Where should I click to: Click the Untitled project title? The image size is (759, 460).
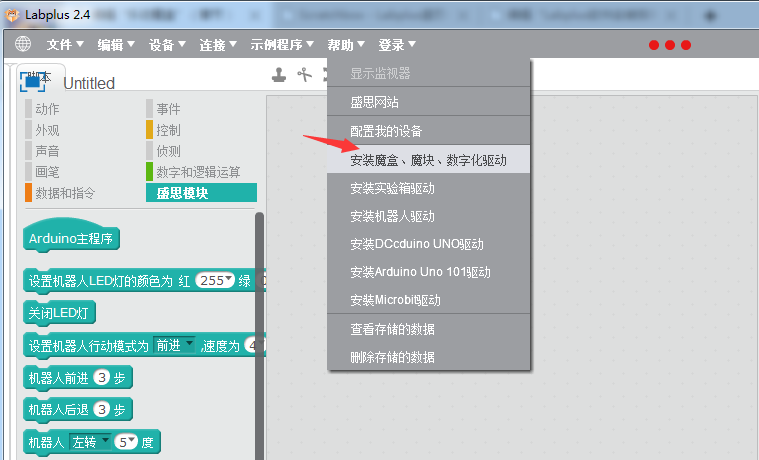89,83
